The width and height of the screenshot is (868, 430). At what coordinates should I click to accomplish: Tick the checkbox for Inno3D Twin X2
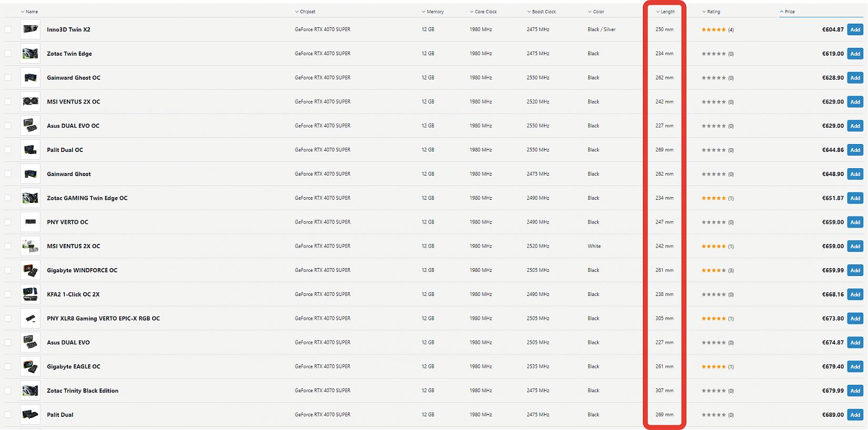8,29
